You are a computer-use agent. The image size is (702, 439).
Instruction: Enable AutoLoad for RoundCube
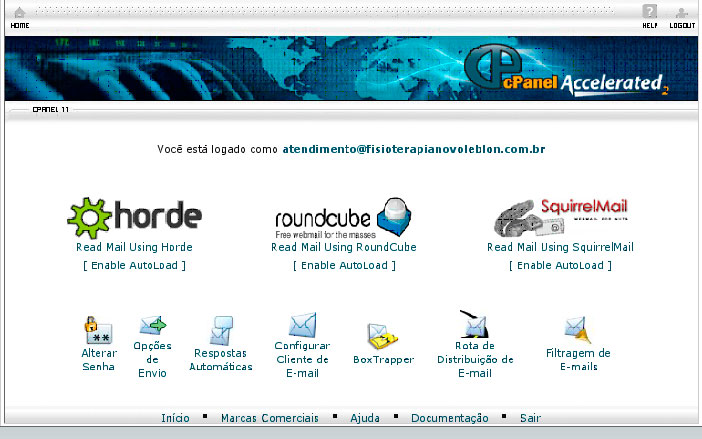[344, 266]
